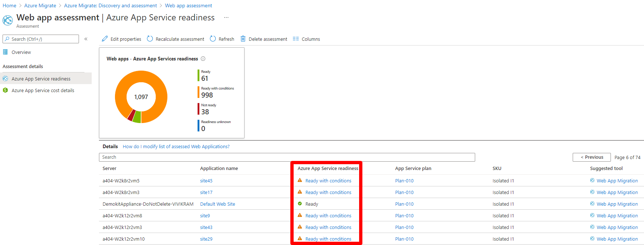Click Web App Migration icon for site17
The width and height of the screenshot is (644, 245).
(x=592, y=192)
